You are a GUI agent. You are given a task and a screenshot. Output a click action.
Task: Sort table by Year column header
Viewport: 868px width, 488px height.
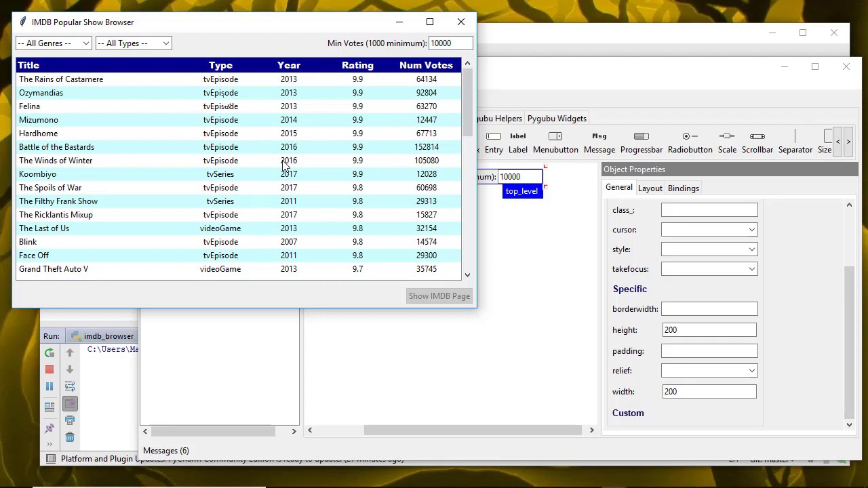289,65
